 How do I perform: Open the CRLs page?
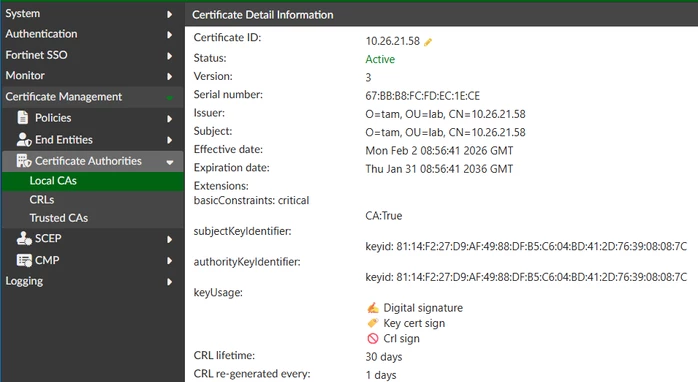[92, 199]
